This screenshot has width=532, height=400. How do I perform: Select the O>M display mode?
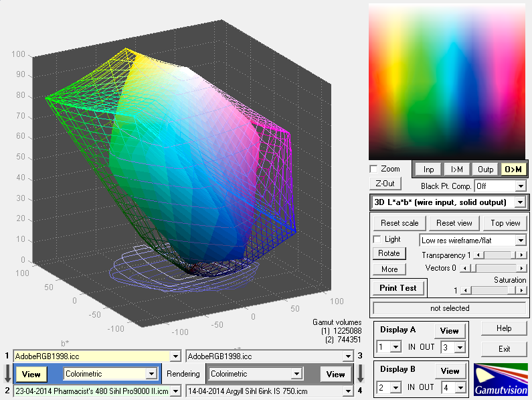(x=513, y=170)
